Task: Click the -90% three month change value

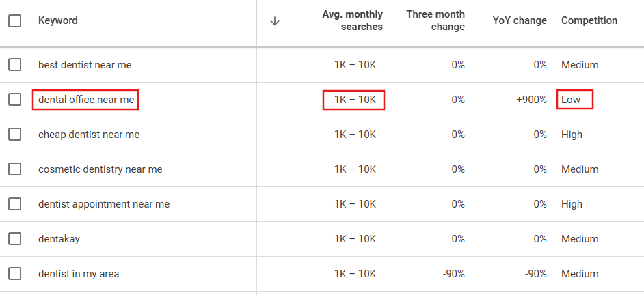Action: tap(453, 274)
